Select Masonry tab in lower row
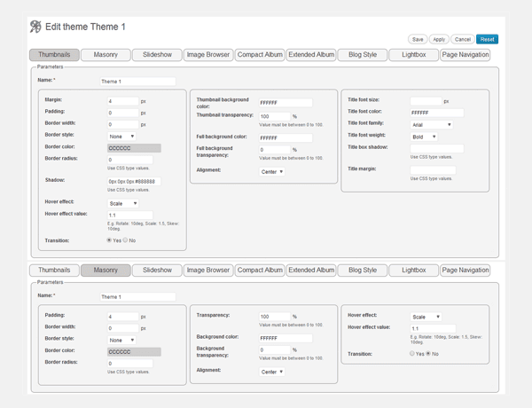The height and width of the screenshot is (408, 532). (x=106, y=271)
